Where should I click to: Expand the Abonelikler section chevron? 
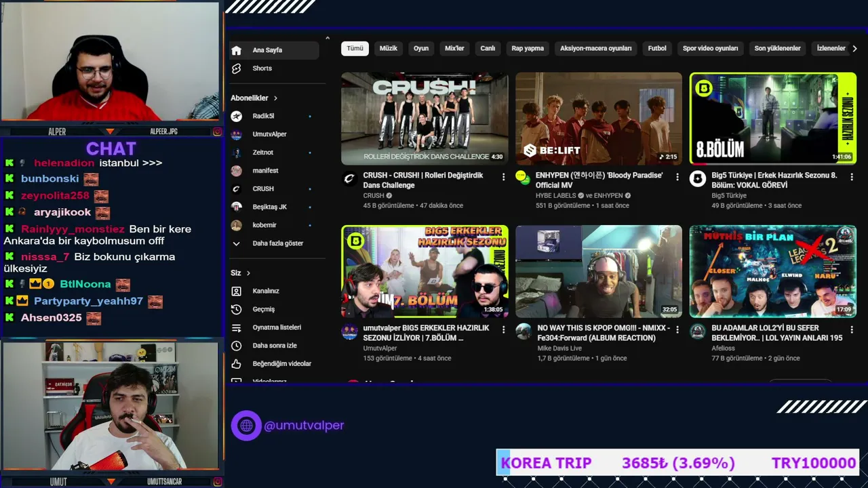[x=275, y=98]
